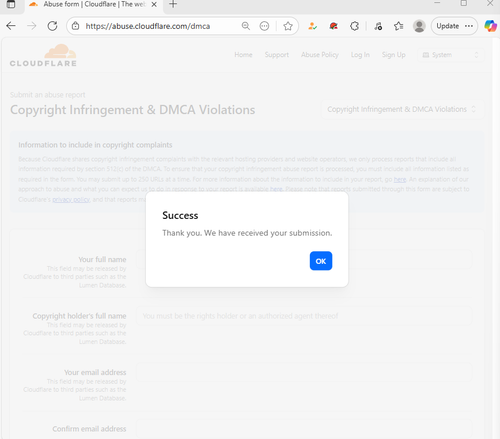Close the Abuse form Cloudflare tab
Screen dimensions: 500x439
coord(154,4)
